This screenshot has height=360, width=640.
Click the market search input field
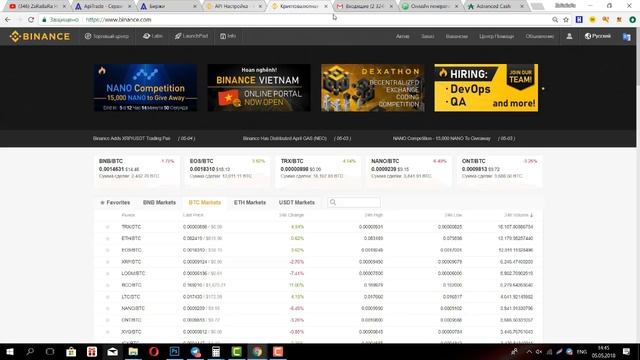pos(354,202)
